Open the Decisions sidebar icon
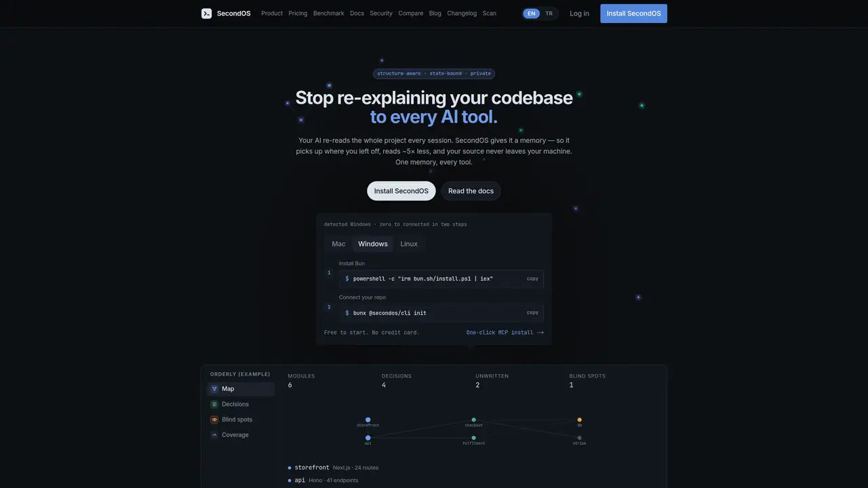This screenshot has width=868, height=488. point(214,404)
